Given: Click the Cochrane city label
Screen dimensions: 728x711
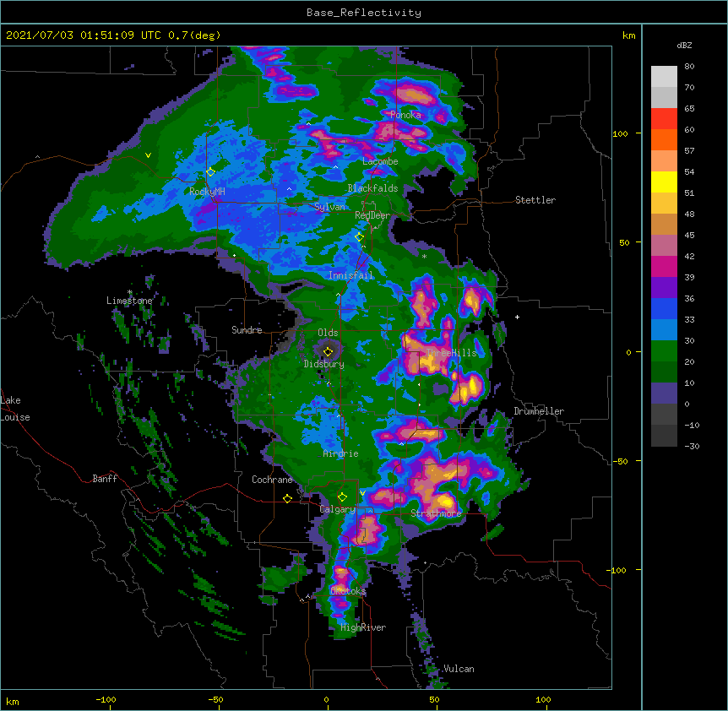Looking at the screenshot, I should pyautogui.click(x=272, y=480).
